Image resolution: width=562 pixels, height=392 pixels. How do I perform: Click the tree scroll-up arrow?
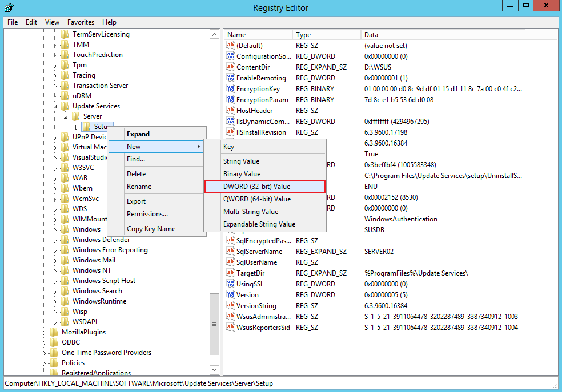(214, 34)
